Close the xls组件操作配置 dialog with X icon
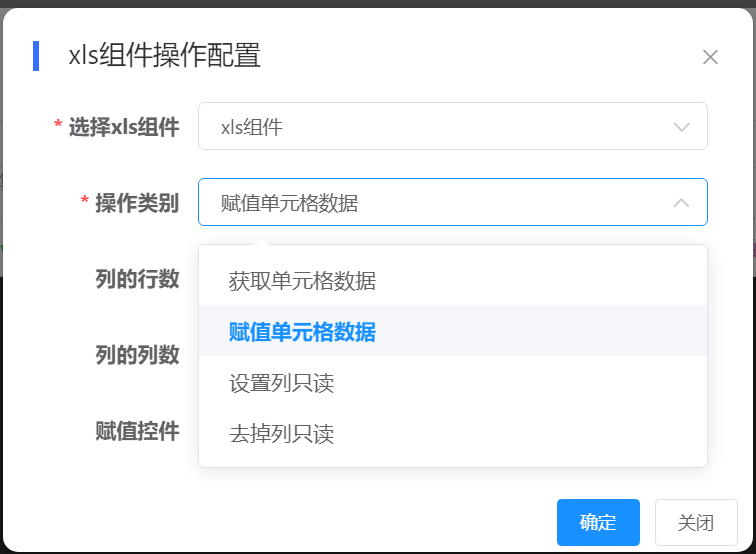The height and width of the screenshot is (554, 756). point(710,57)
